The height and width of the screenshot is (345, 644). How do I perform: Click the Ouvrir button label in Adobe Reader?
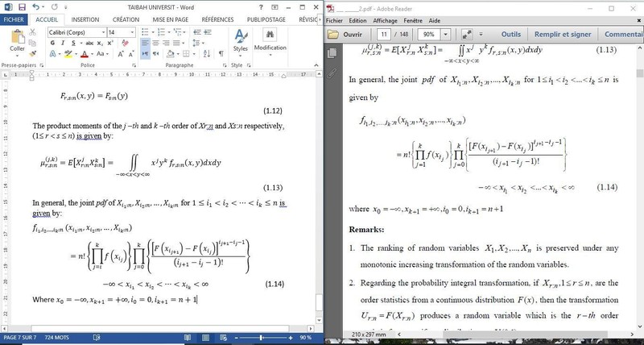pos(353,35)
